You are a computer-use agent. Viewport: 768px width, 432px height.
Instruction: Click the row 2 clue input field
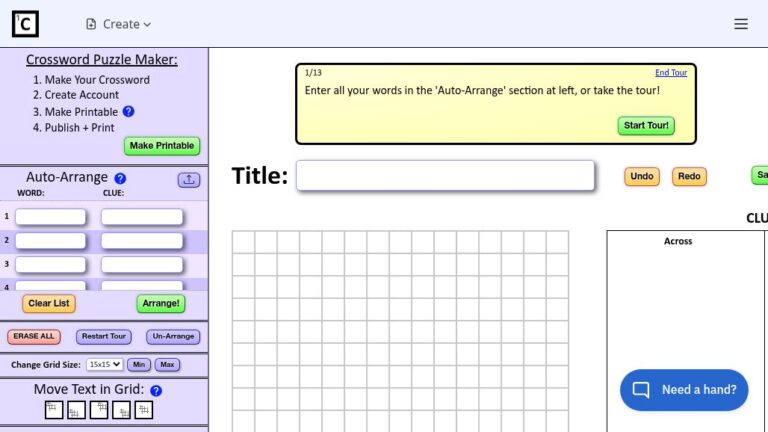point(142,241)
